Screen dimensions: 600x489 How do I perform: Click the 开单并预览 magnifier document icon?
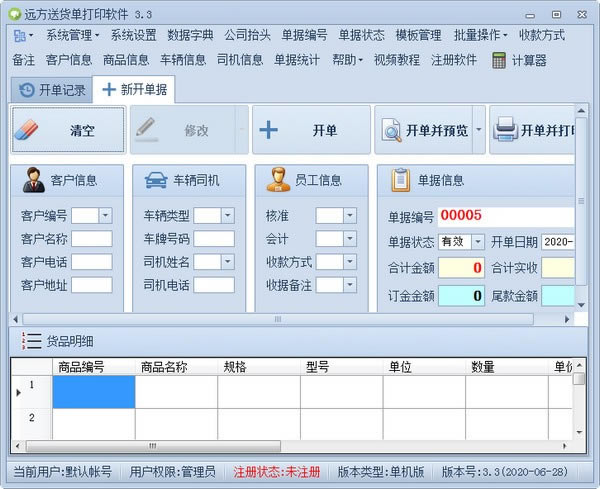(390, 130)
